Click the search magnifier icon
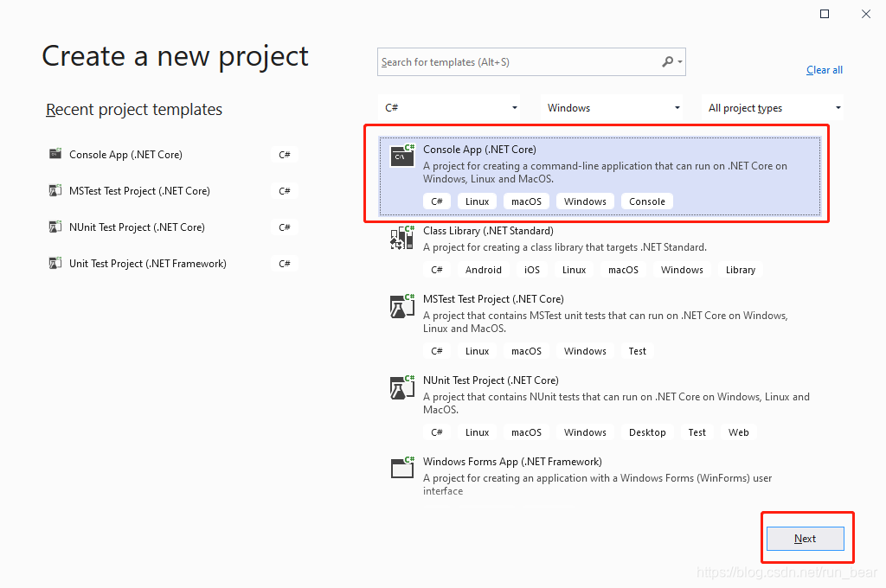Viewport: 886px width, 588px height. pos(667,61)
